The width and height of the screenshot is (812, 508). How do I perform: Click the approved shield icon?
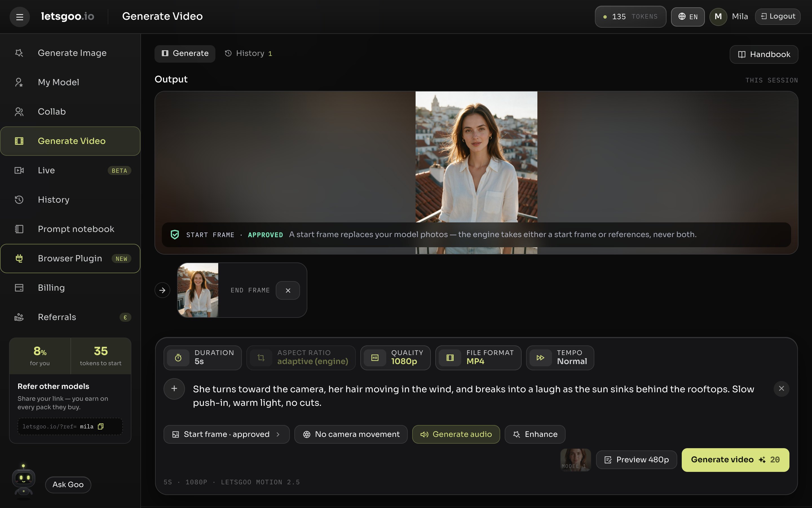(x=175, y=235)
